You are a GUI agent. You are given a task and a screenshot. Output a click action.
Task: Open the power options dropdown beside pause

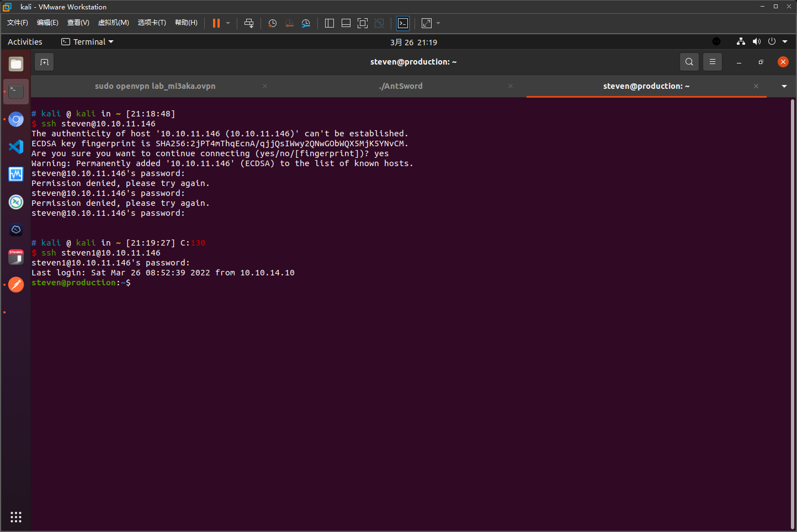tap(228, 23)
